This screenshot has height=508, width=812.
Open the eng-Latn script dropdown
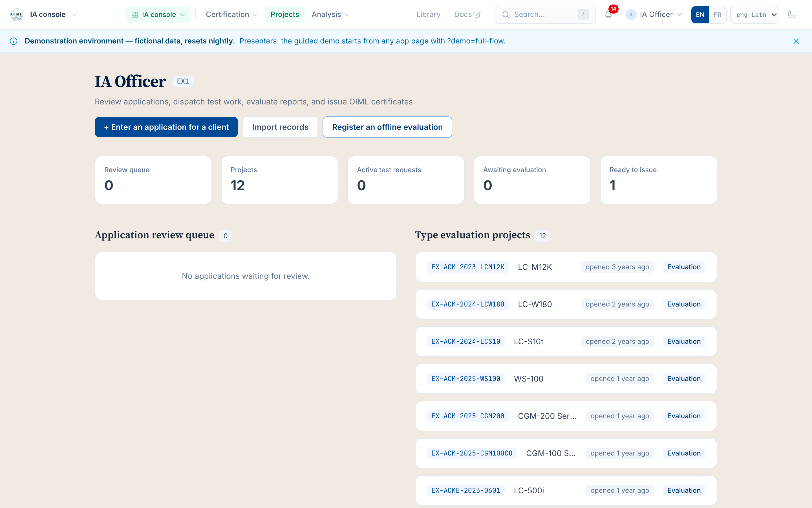click(754, 14)
